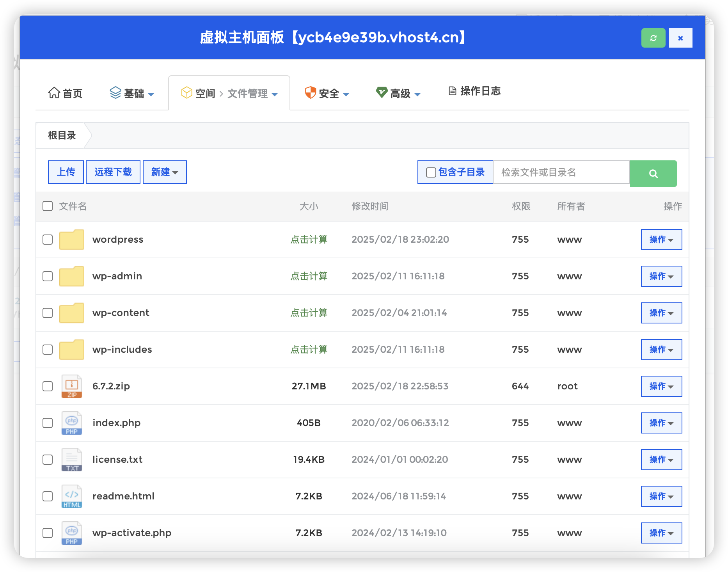The height and width of the screenshot is (572, 728).
Task: Click the root owner of 6.7.2.zip
Action: click(x=567, y=386)
